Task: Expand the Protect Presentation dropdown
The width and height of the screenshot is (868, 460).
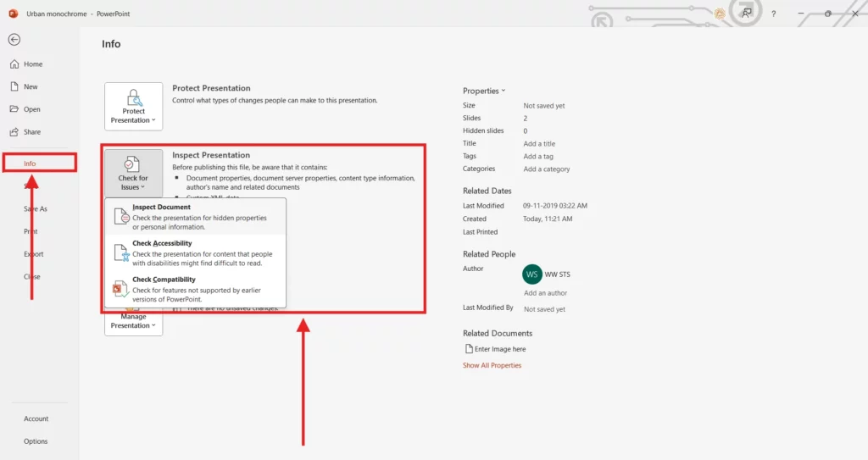Action: click(134, 106)
